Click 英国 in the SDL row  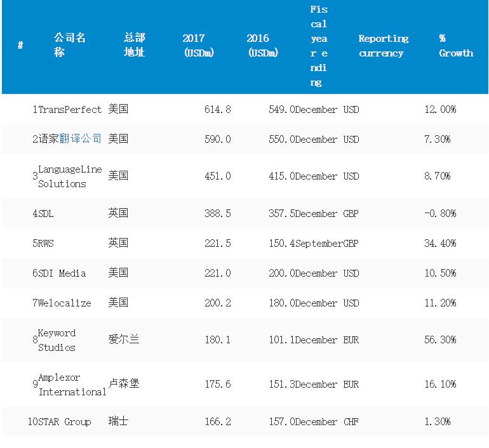click(x=118, y=213)
